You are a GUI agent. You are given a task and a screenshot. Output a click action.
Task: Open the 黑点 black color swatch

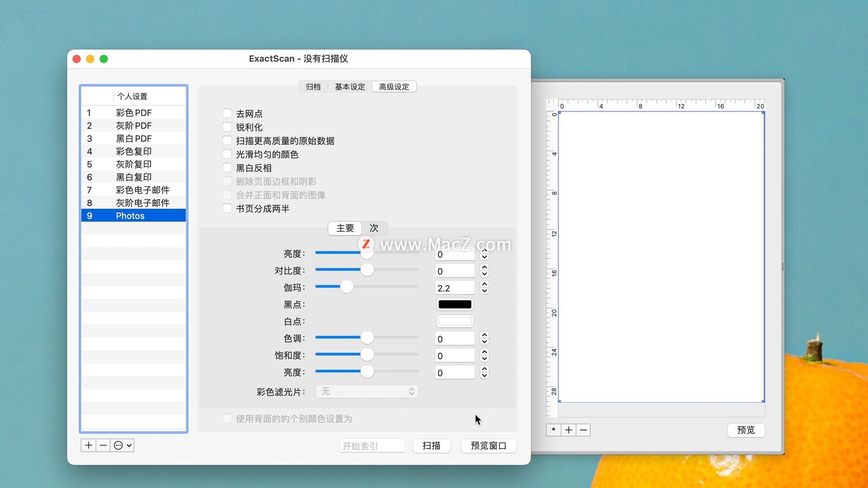[x=455, y=305]
